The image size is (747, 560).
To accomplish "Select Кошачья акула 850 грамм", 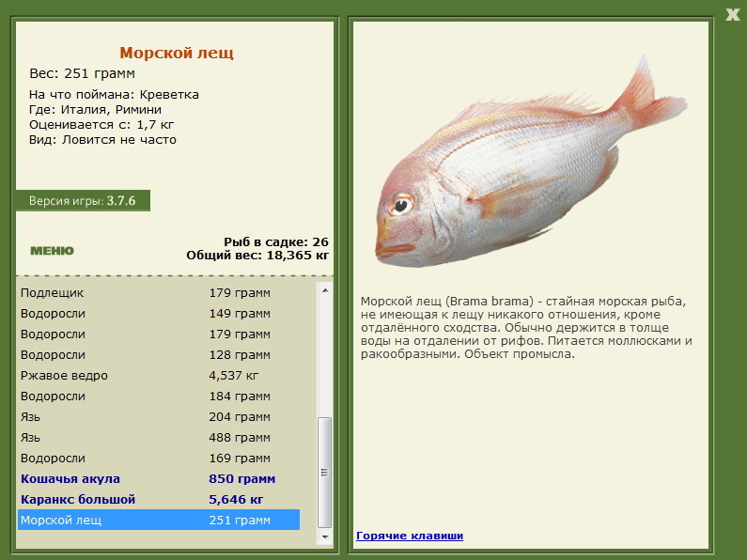I will [x=159, y=479].
